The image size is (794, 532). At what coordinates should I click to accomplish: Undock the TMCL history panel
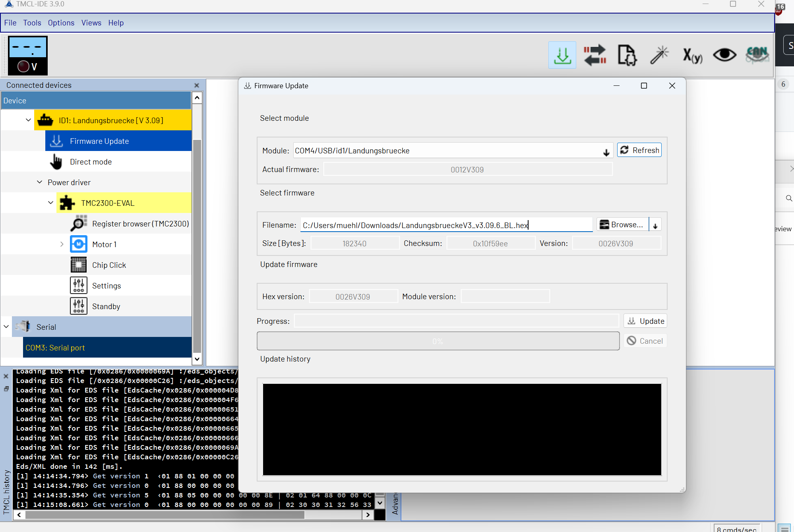[x=6, y=389]
